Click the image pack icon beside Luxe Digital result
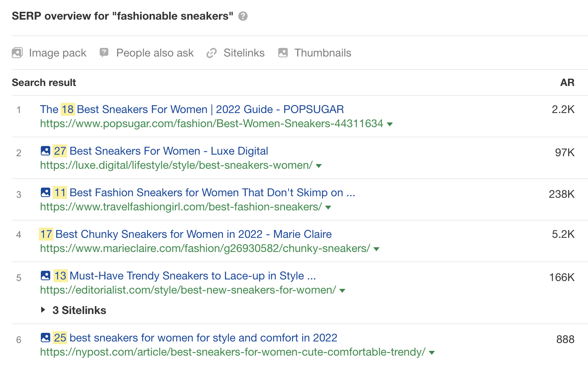 (45, 150)
